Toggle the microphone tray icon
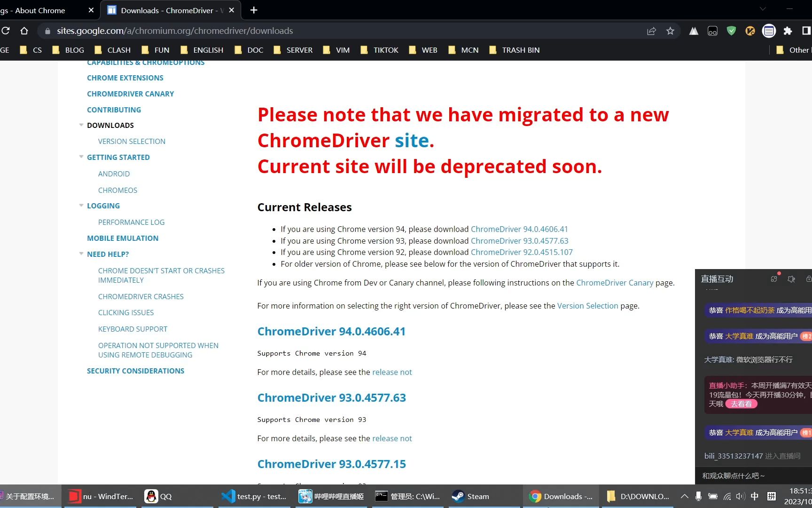The image size is (812, 508). pyautogui.click(x=698, y=496)
